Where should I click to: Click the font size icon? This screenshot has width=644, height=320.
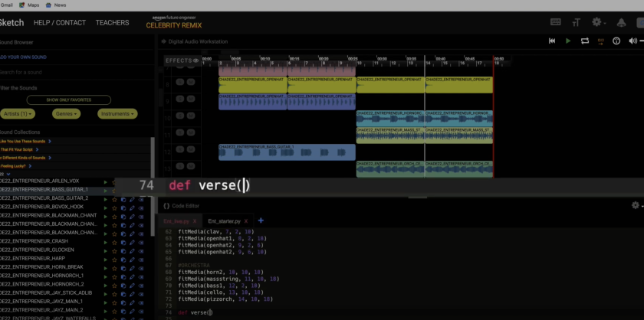576,22
